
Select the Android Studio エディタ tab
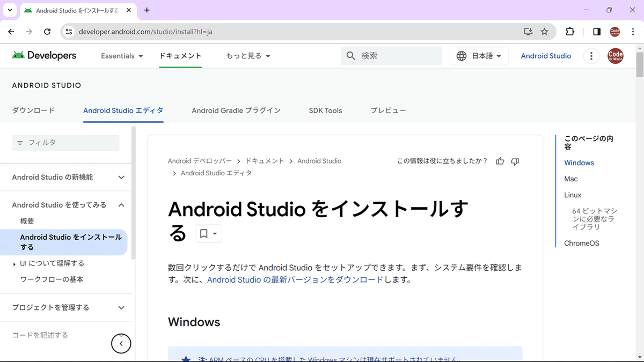tap(123, 110)
